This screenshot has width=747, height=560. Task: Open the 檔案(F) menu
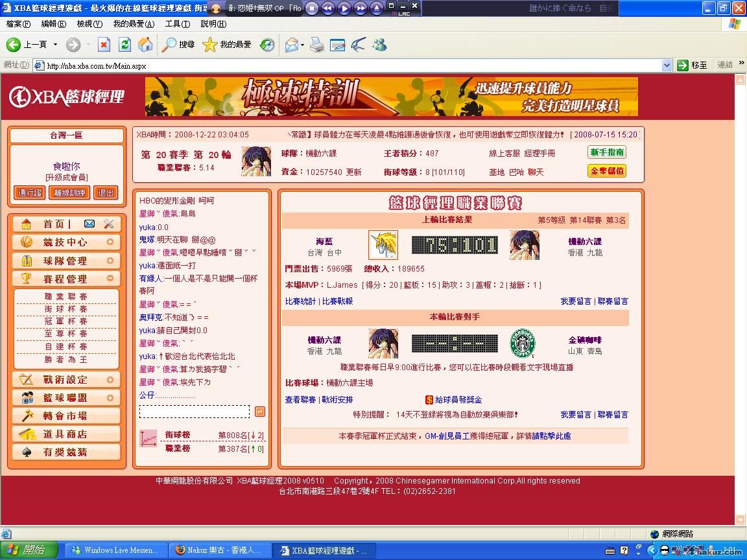pyautogui.click(x=19, y=24)
